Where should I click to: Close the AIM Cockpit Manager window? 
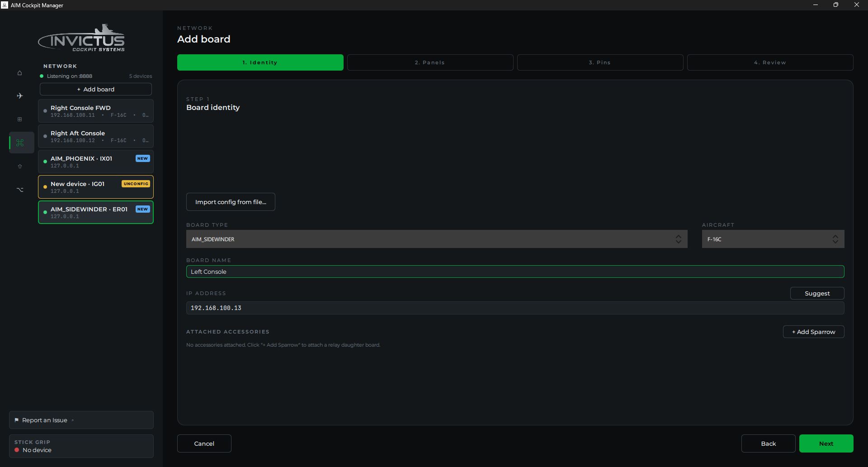coord(857,5)
